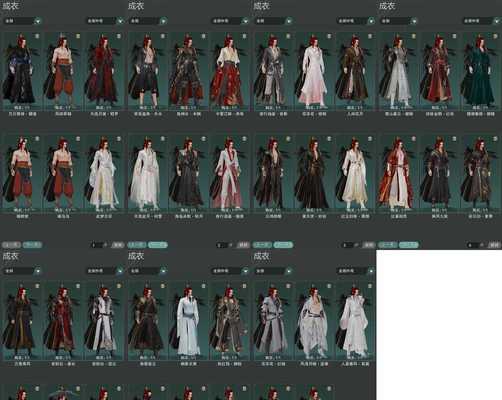Focus the page number field in the second top panel
This screenshot has height=400, width=502.
coord(222,245)
